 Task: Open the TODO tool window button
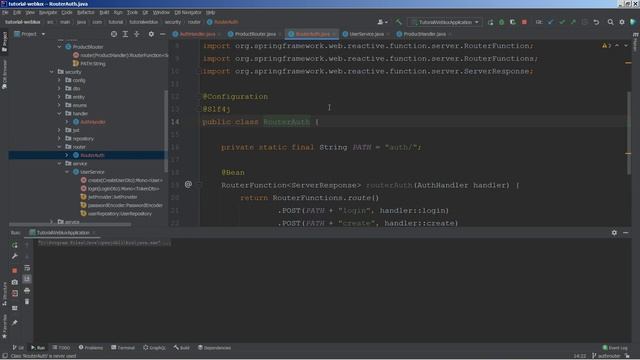[x=61, y=348]
